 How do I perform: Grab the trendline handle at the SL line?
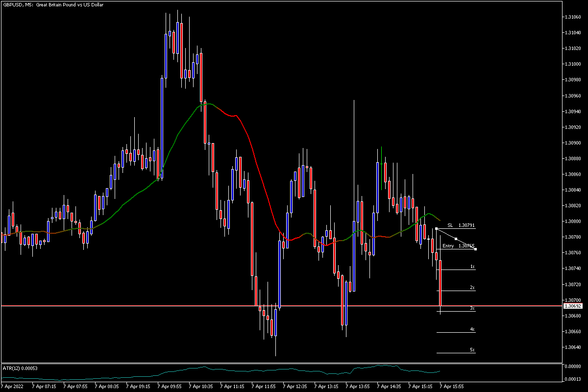[436, 228]
